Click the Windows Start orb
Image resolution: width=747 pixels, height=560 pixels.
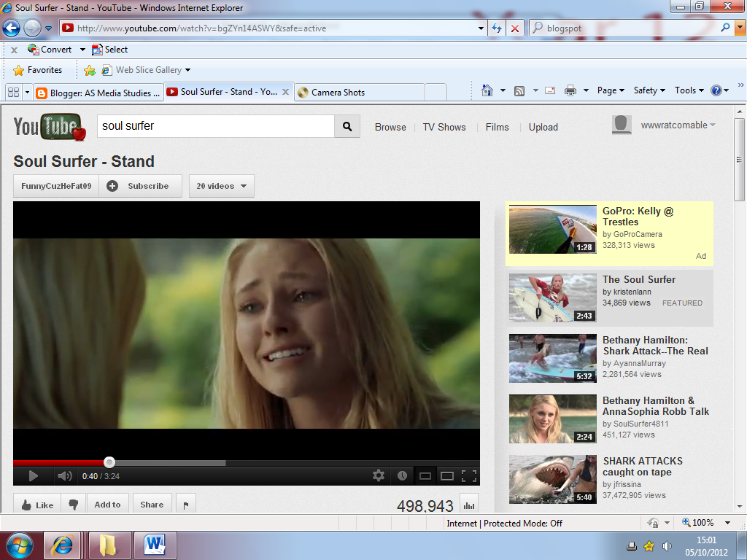click(x=19, y=545)
